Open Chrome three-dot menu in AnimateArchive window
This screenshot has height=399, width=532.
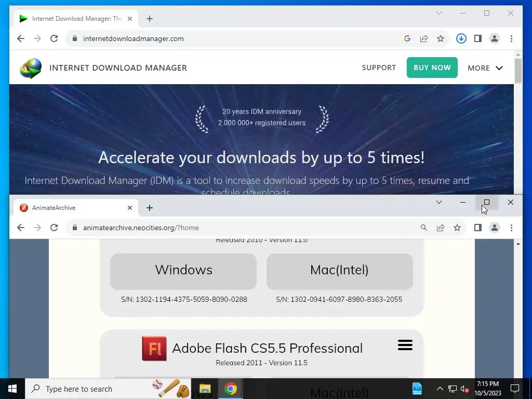tap(511, 228)
